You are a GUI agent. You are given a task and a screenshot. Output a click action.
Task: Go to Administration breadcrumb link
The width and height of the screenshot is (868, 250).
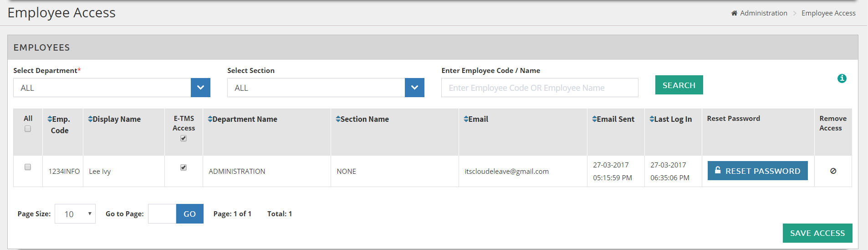763,13
